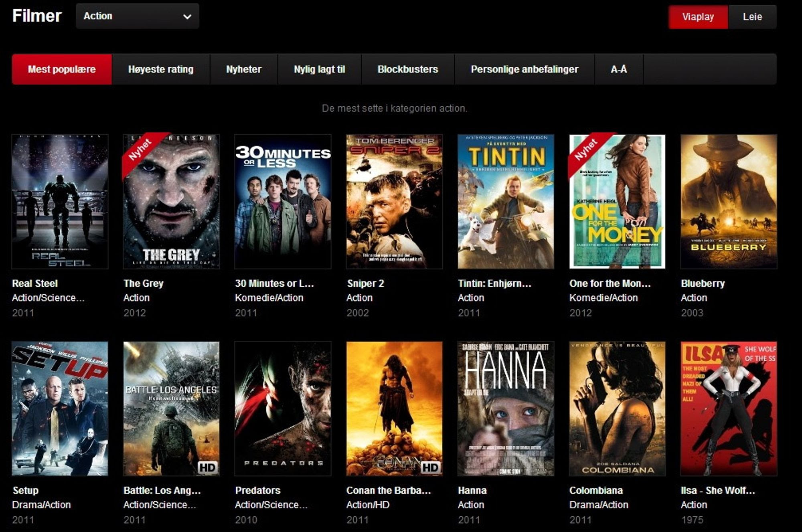
Task: Switch to the Leie rental option
Action: 752,17
